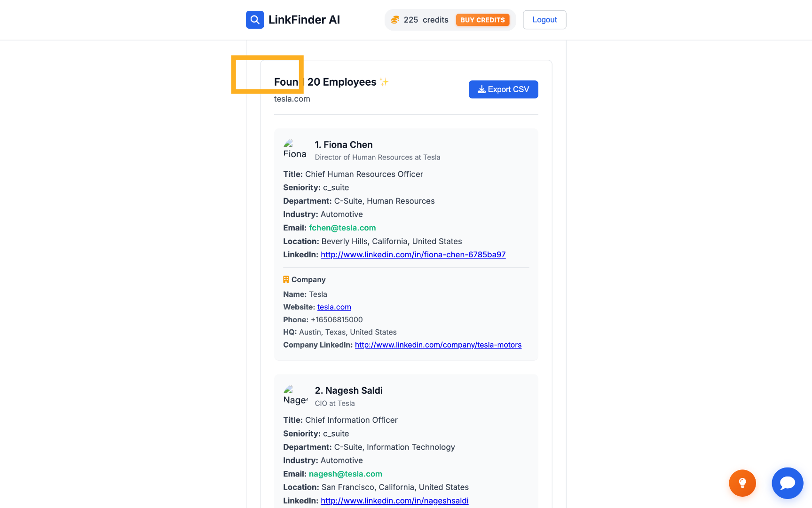Select the '1. Fiona Chen' name heading
This screenshot has width=812, height=508.
click(344, 145)
